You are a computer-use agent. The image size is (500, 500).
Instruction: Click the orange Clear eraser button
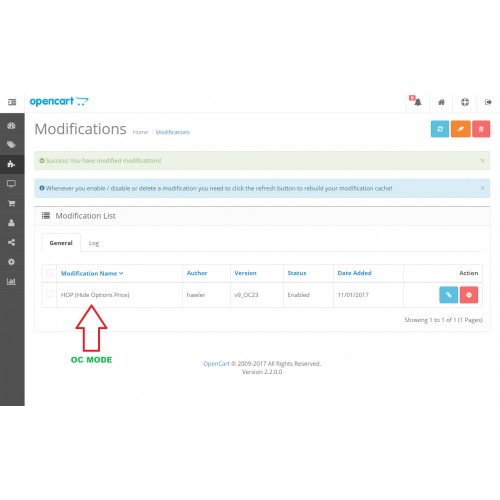461,129
